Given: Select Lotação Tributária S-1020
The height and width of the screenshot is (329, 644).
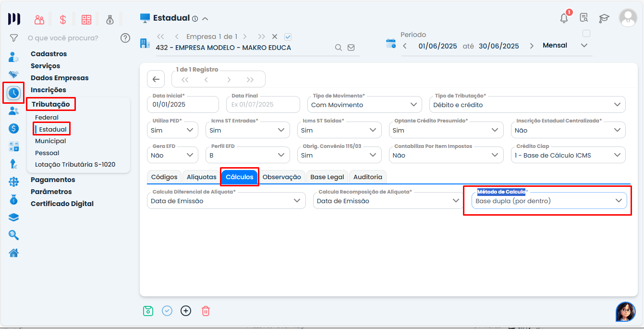Looking at the screenshot, I should (x=75, y=164).
